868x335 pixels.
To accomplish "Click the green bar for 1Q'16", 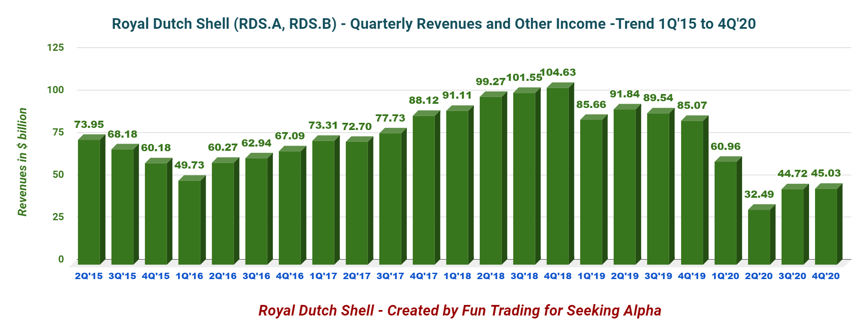I will tap(192, 220).
